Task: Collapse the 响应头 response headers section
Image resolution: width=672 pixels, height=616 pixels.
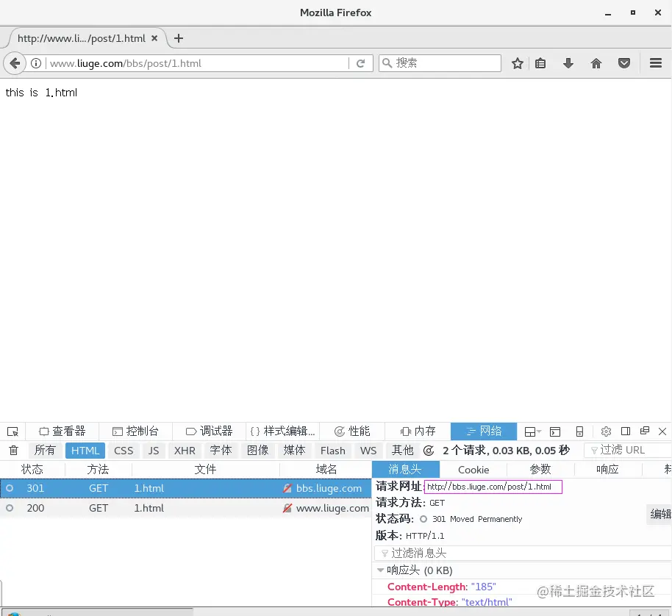Action: point(380,570)
